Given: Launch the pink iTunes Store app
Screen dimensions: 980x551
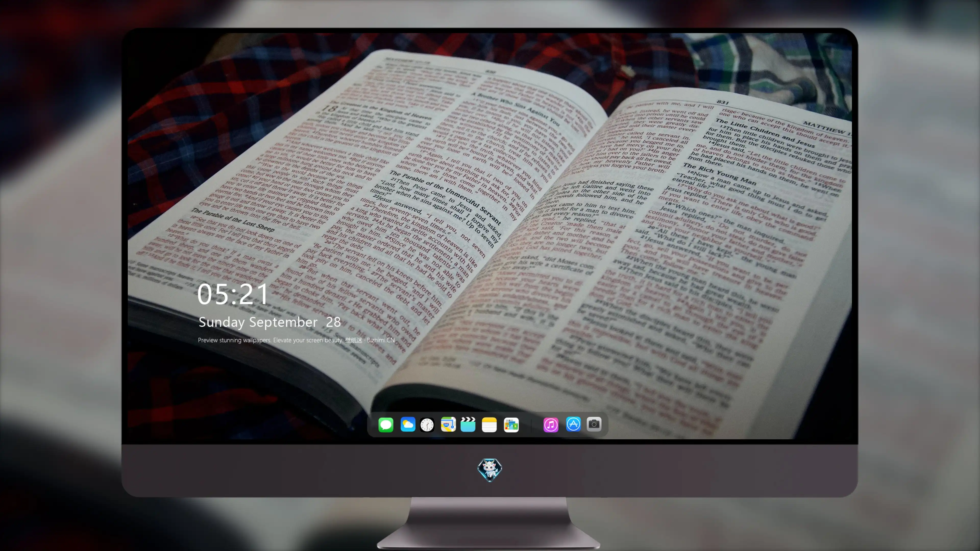Looking at the screenshot, I should 551,425.
